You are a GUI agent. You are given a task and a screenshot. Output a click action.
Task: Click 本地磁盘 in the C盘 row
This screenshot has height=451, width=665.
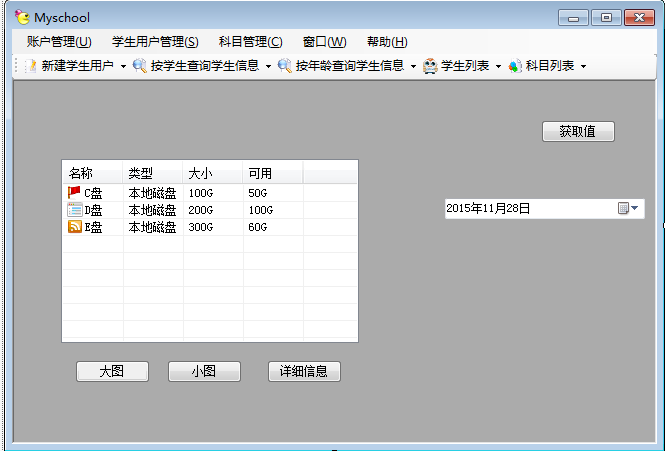pyautogui.click(x=152, y=193)
